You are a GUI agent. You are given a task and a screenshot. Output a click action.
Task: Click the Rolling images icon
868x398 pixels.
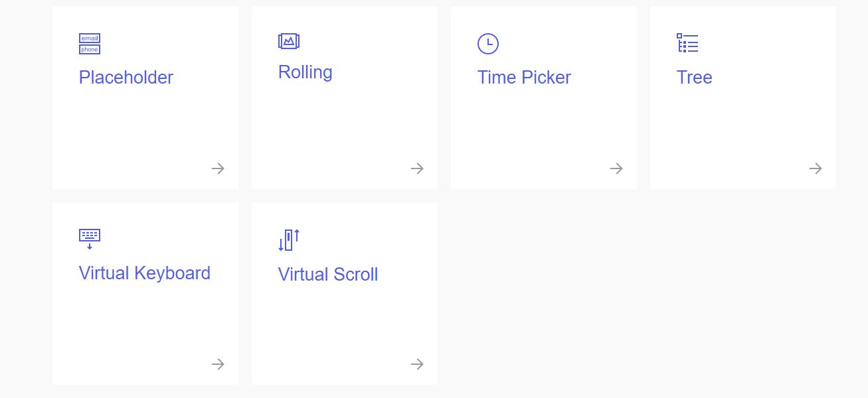(289, 41)
